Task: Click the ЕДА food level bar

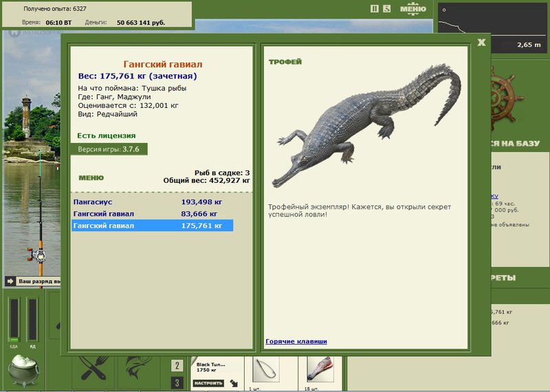Action: (14, 319)
